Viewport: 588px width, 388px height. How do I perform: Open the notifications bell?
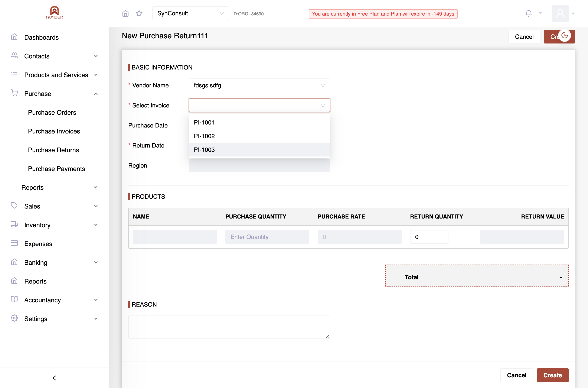529,13
